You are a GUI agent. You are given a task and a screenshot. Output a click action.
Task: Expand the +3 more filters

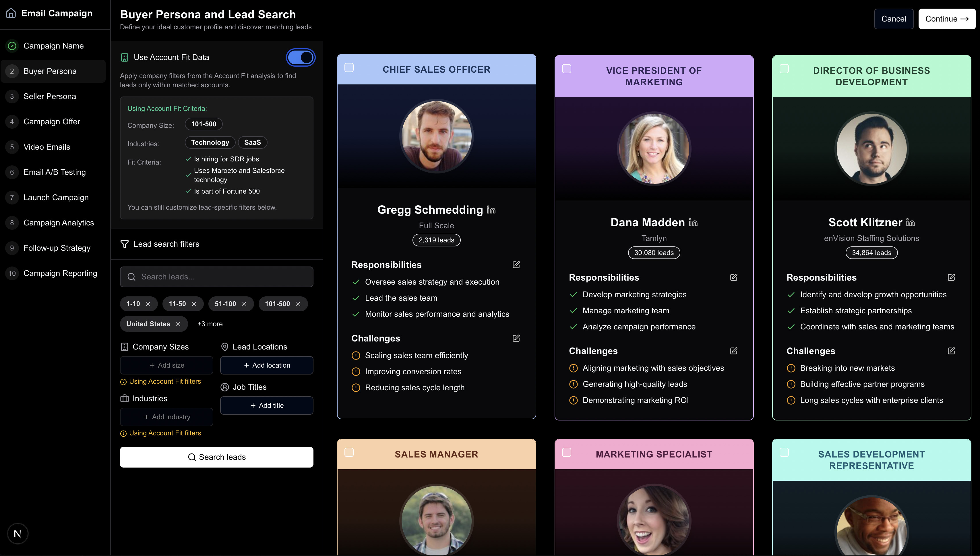[210, 324]
